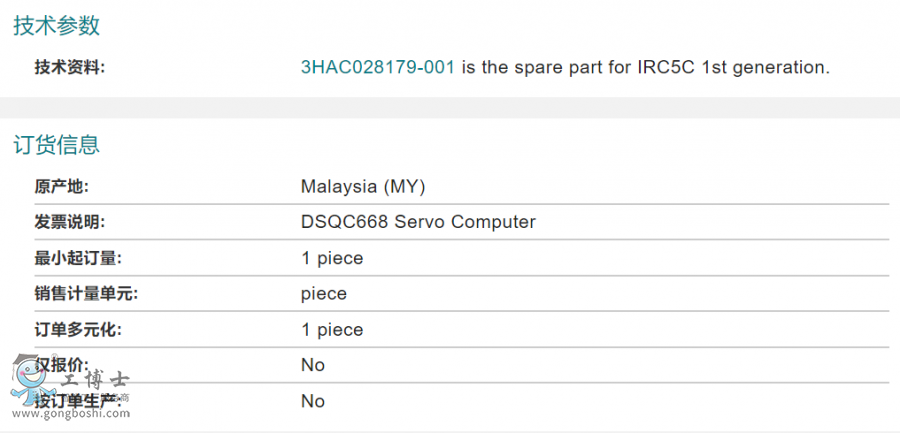The height and width of the screenshot is (433, 900).
Task: Click the piece unit of measure value
Action: 324,294
